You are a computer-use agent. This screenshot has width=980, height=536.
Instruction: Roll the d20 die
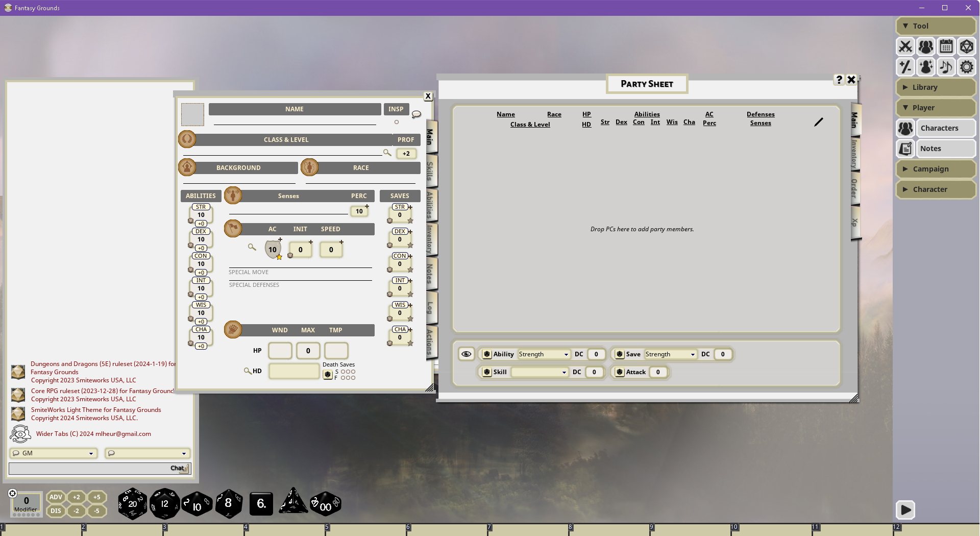[x=133, y=504]
